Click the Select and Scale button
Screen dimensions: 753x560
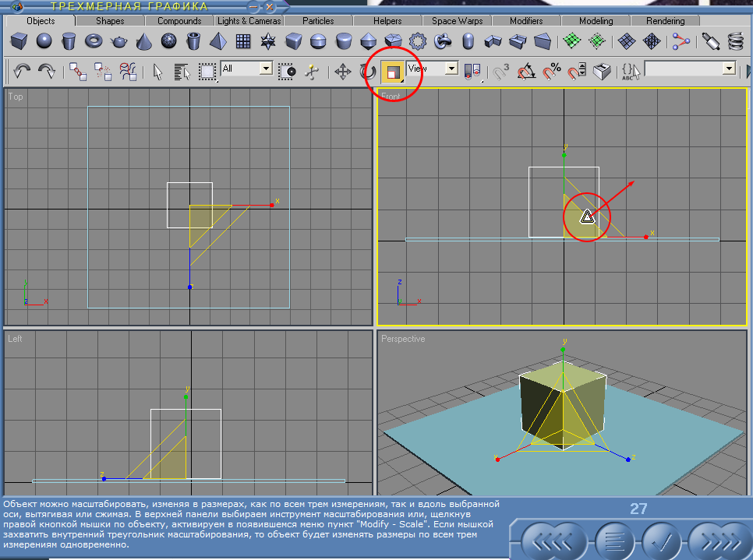393,72
